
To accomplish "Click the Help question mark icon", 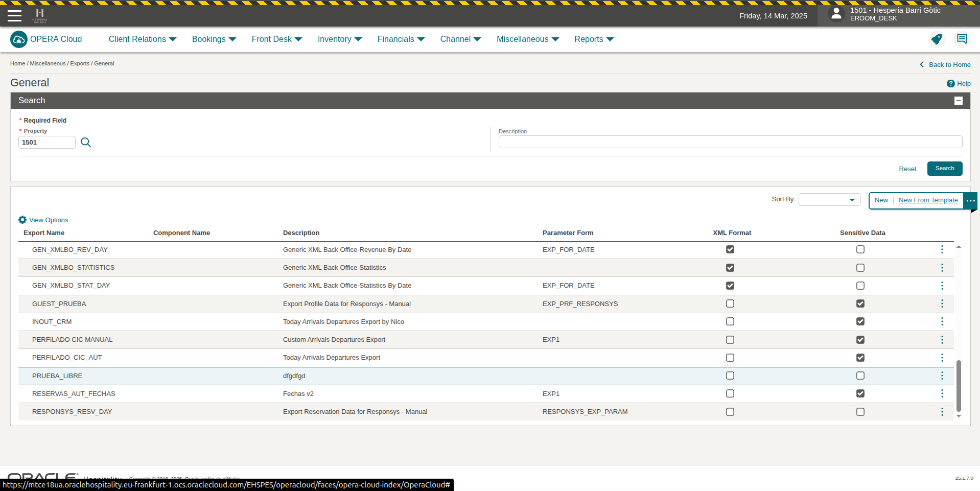I will 950,84.
